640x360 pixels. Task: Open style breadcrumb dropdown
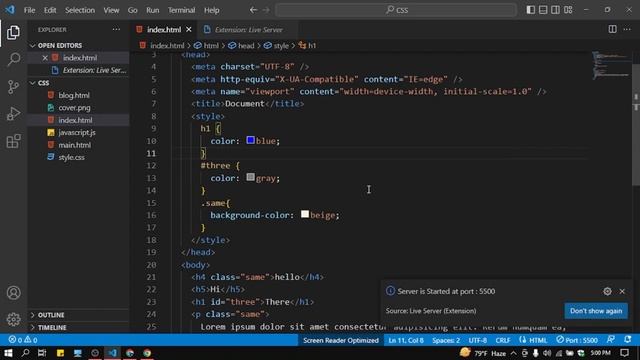(276, 46)
